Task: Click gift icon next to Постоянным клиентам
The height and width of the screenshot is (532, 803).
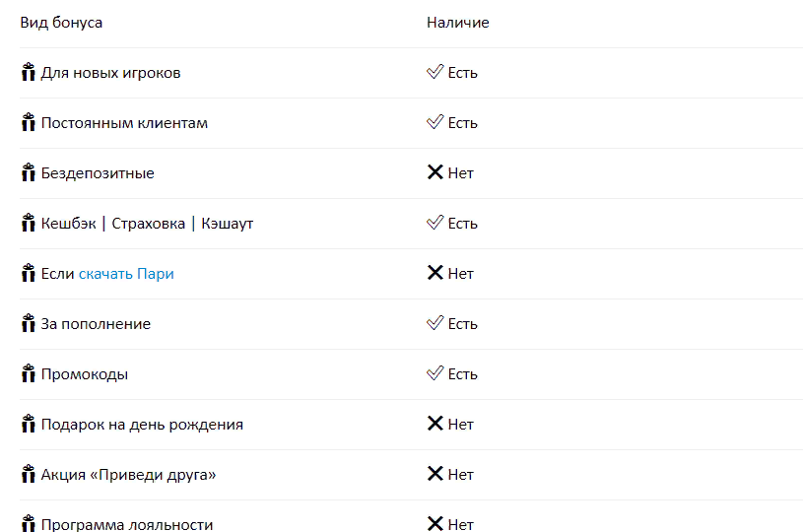Action: click(x=29, y=122)
